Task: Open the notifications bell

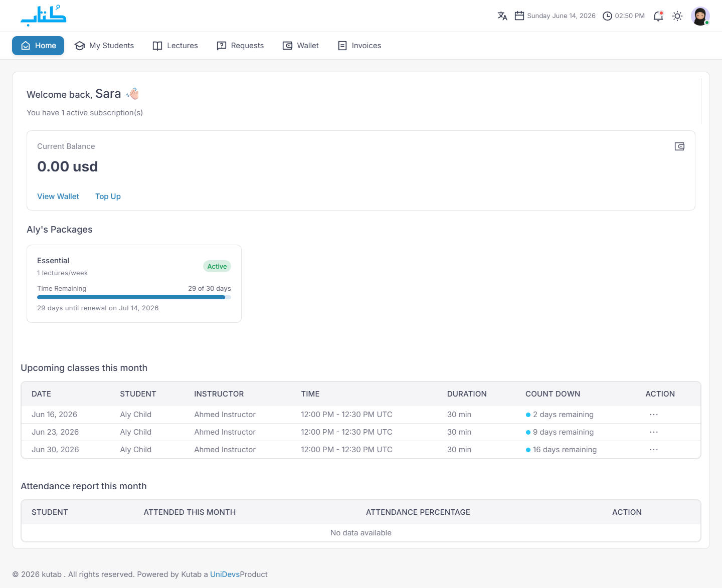Action: (x=658, y=16)
